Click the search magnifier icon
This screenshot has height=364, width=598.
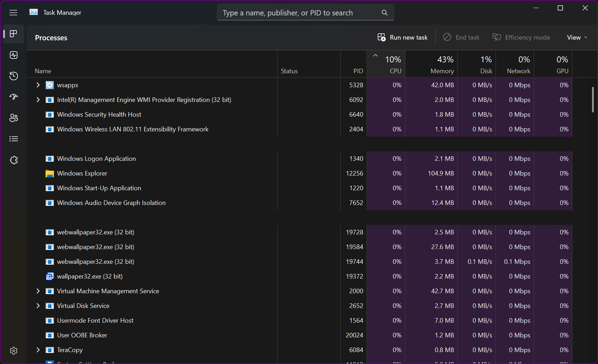pyautogui.click(x=384, y=12)
